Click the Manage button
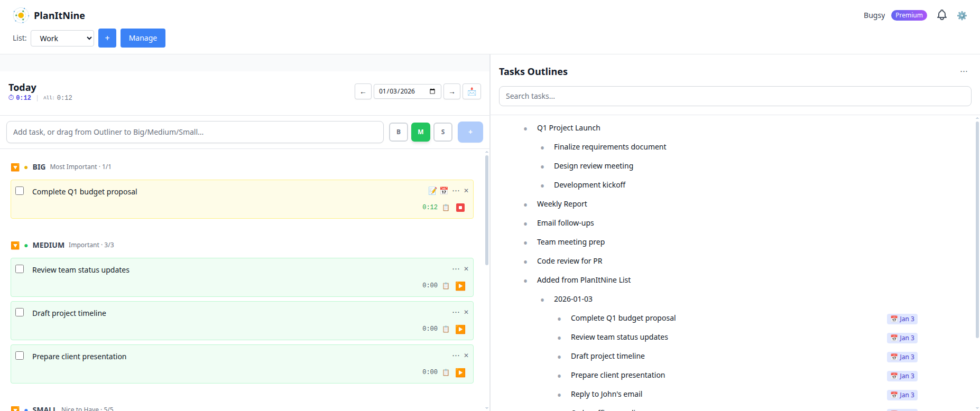Image resolution: width=980 pixels, height=411 pixels. click(143, 38)
